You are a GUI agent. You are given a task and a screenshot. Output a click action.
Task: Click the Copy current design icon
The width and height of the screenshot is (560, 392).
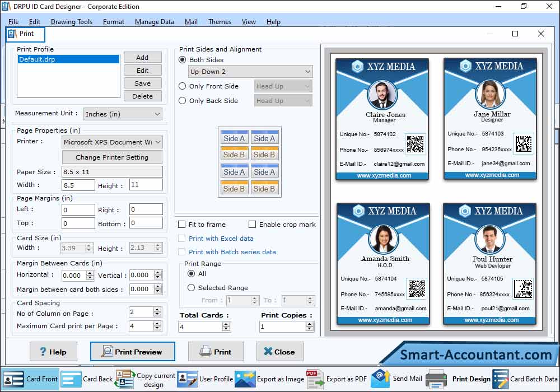125,379
